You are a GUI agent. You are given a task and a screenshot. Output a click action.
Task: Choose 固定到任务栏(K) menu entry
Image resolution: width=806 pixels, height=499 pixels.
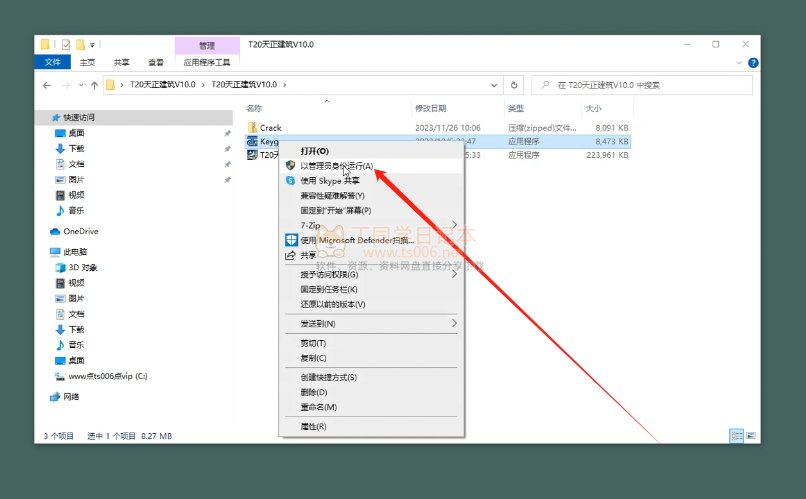click(x=371, y=290)
